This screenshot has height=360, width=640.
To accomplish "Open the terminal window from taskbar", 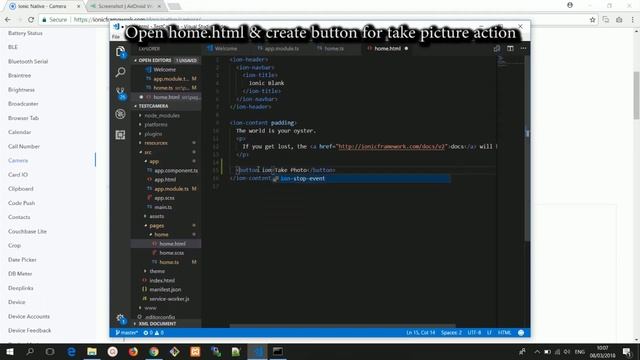I will tap(278, 351).
